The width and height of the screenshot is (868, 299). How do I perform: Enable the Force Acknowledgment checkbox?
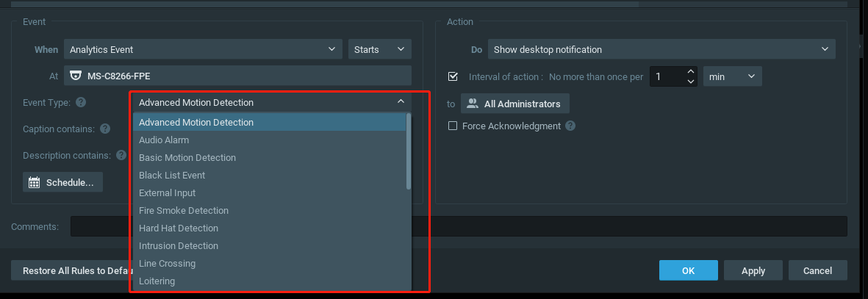[x=453, y=126]
